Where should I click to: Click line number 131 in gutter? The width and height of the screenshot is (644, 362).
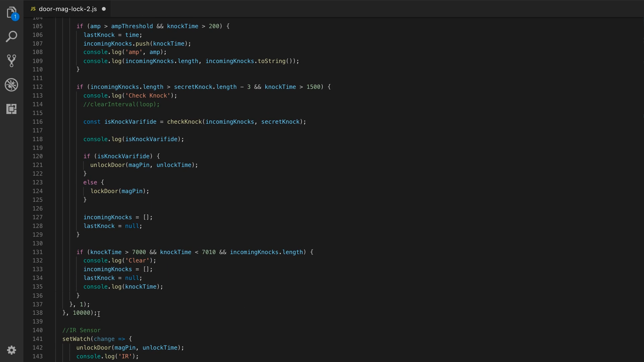[38, 252]
